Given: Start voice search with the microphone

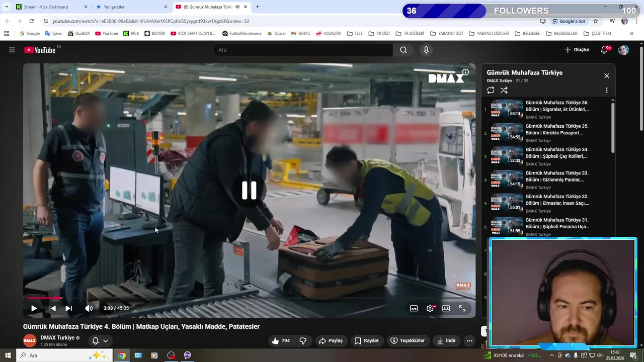Looking at the screenshot, I should click(x=426, y=50).
